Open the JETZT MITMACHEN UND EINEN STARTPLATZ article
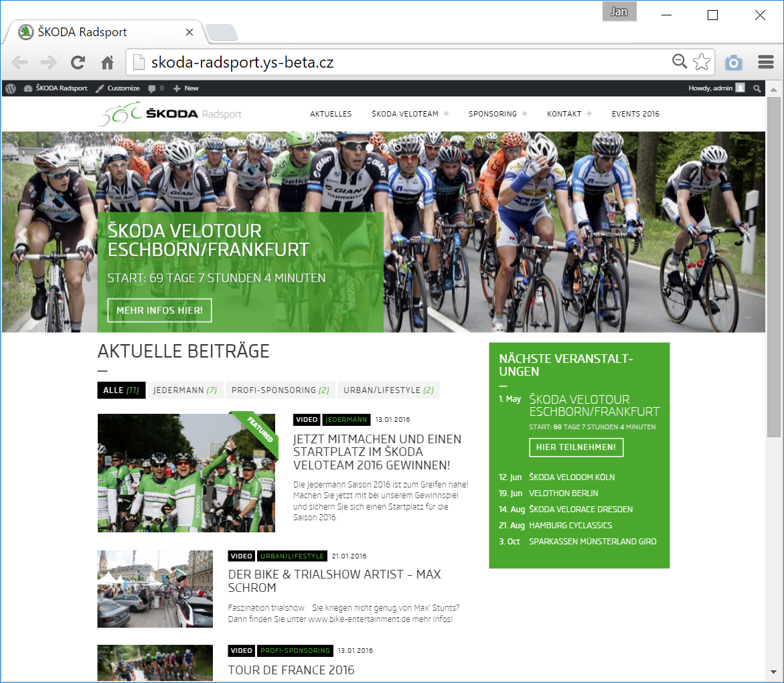The width and height of the screenshot is (784, 683). [x=377, y=452]
